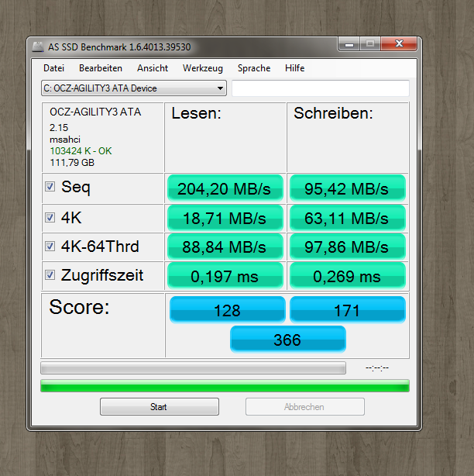Click the read score 128
The image size is (474, 476).
[228, 310]
